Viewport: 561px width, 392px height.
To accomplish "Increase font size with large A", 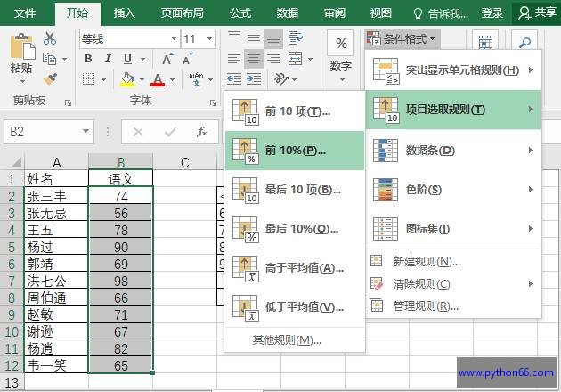I will click(x=167, y=59).
